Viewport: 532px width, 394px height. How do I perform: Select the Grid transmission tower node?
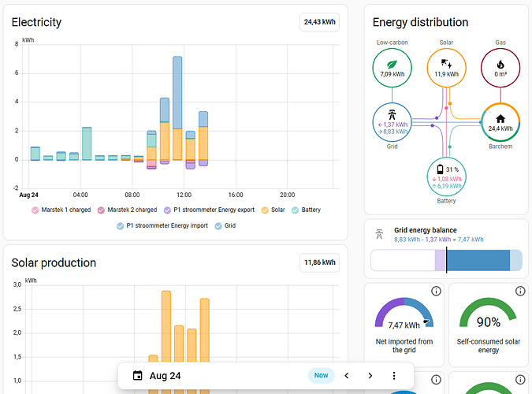392,122
